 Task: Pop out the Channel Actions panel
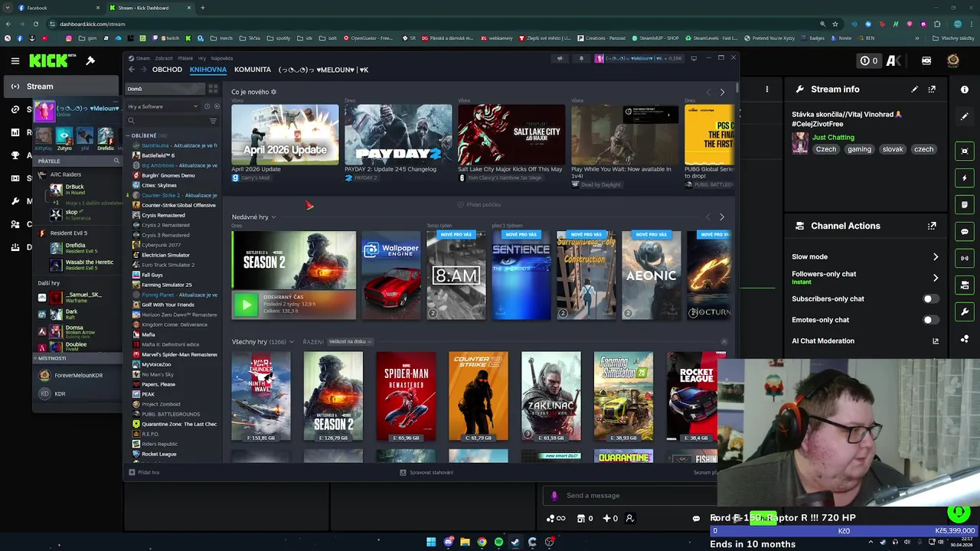[932, 226]
